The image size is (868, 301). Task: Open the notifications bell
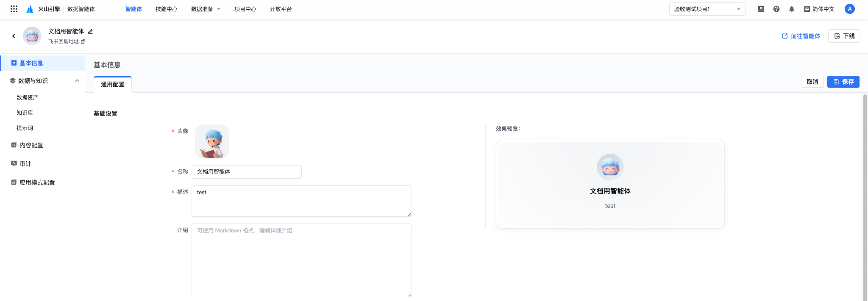[x=792, y=9]
